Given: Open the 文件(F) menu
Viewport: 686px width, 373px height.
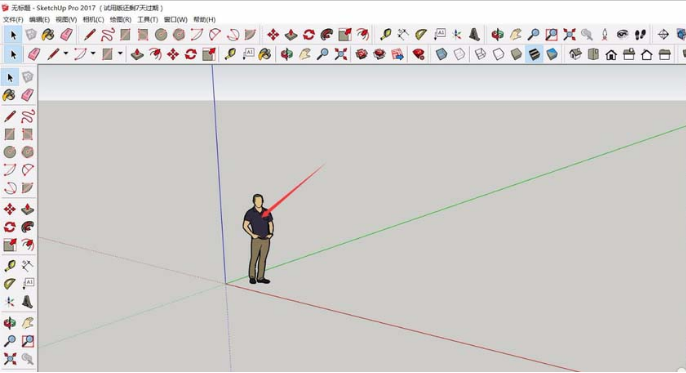Looking at the screenshot, I should click(x=13, y=20).
